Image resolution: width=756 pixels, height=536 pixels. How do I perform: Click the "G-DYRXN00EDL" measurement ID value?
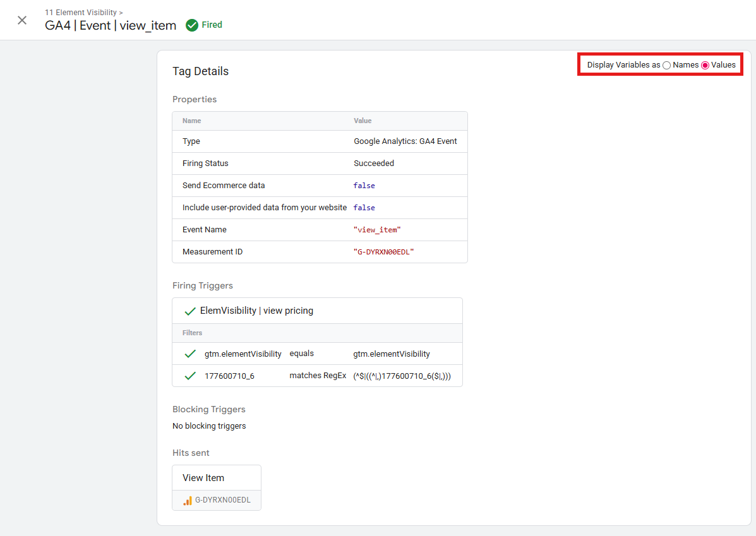[x=384, y=252]
